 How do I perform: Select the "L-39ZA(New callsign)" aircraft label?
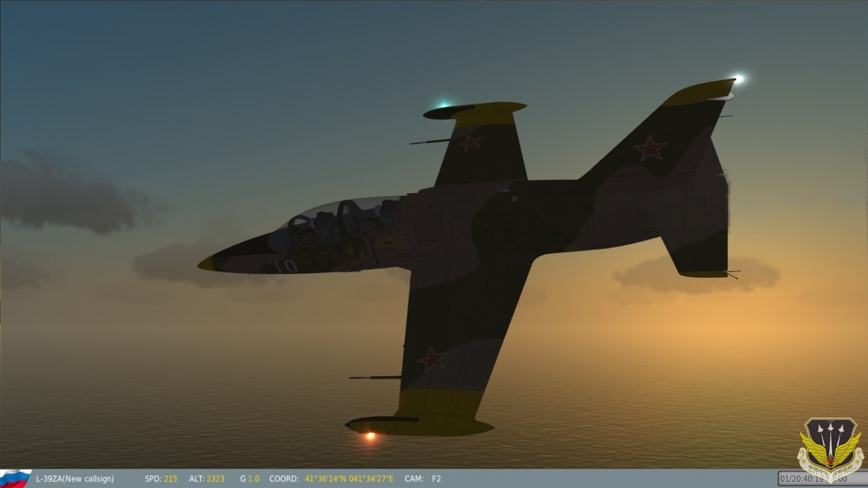pos(75,479)
